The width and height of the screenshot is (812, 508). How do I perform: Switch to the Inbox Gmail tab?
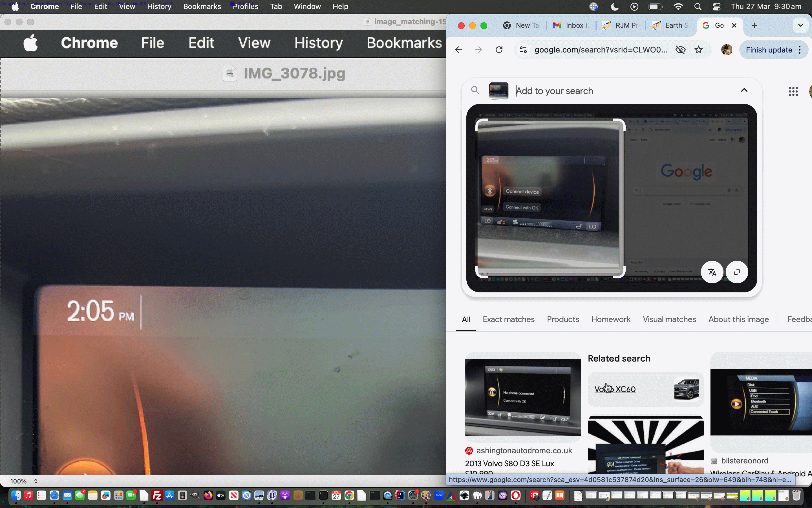(x=571, y=25)
